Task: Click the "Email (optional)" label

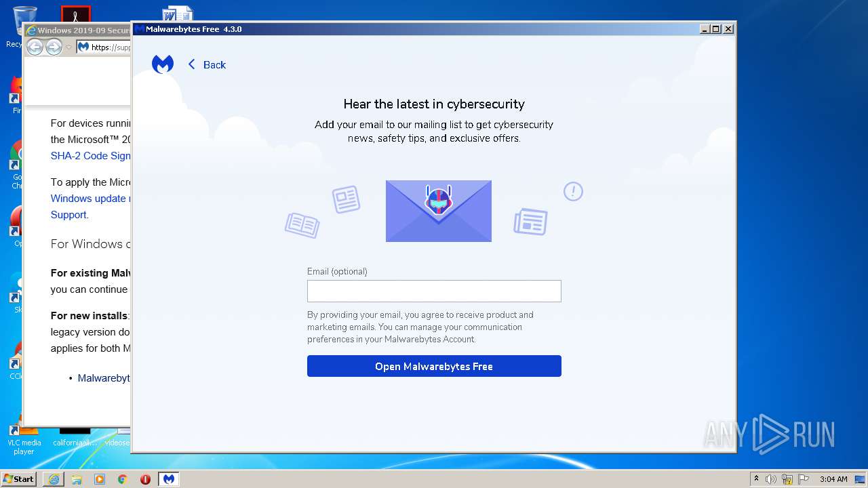Action: tap(337, 271)
